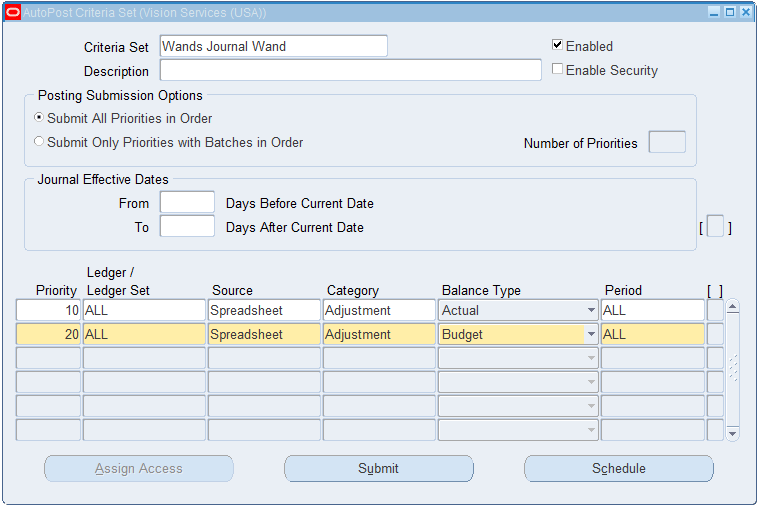
Task: Open Balance Type dropdown showing Actual
Action: [591, 311]
